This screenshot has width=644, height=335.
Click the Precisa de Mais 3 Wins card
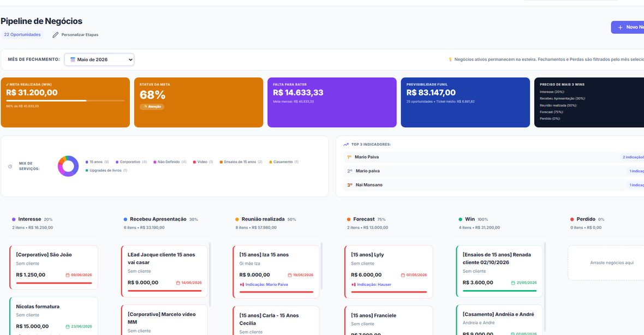589,102
